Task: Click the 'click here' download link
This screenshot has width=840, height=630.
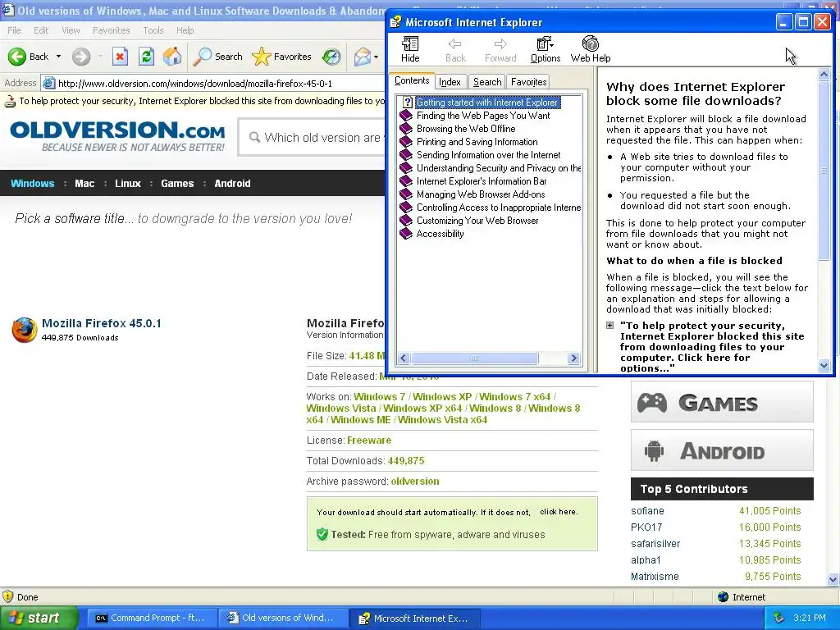Action: (558, 512)
